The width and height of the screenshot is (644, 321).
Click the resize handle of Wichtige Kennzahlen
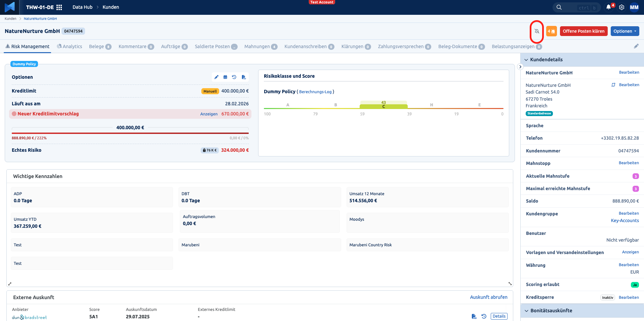[510, 284]
